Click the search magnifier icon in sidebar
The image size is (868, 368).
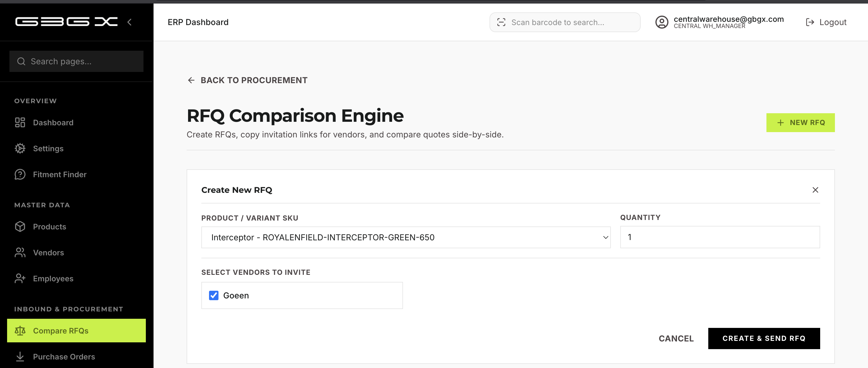(21, 61)
